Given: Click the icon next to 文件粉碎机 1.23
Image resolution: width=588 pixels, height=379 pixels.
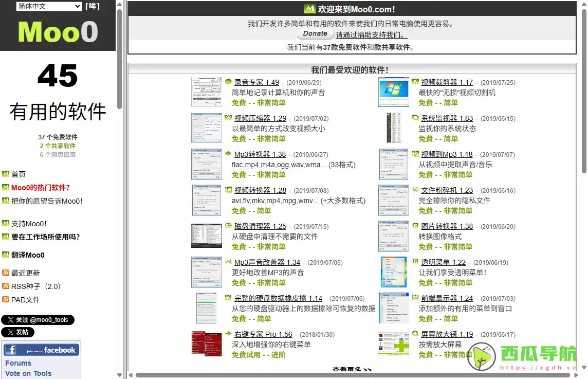Looking at the screenshot, I should [415, 189].
